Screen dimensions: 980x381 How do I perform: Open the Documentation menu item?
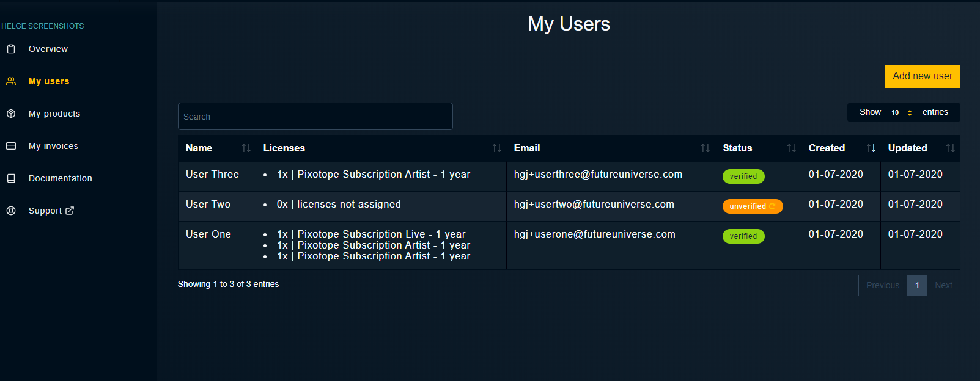(x=61, y=178)
